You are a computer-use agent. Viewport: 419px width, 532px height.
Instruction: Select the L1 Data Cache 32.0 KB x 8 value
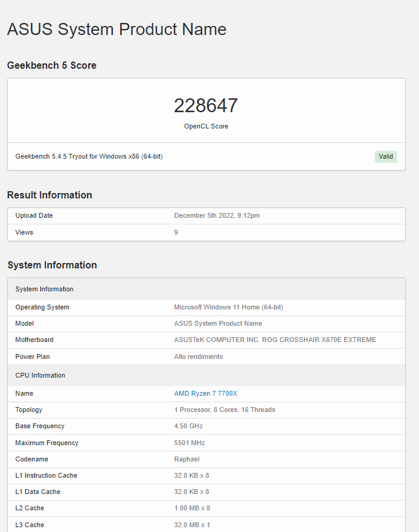click(x=191, y=492)
